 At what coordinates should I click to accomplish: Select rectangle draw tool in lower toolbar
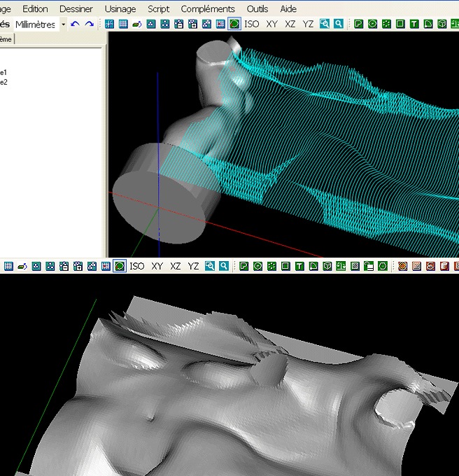click(x=285, y=266)
